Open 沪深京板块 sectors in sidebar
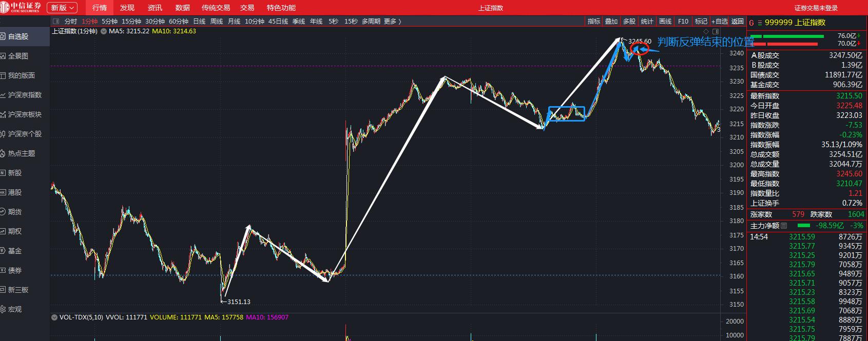The image size is (868, 341). [x=25, y=114]
